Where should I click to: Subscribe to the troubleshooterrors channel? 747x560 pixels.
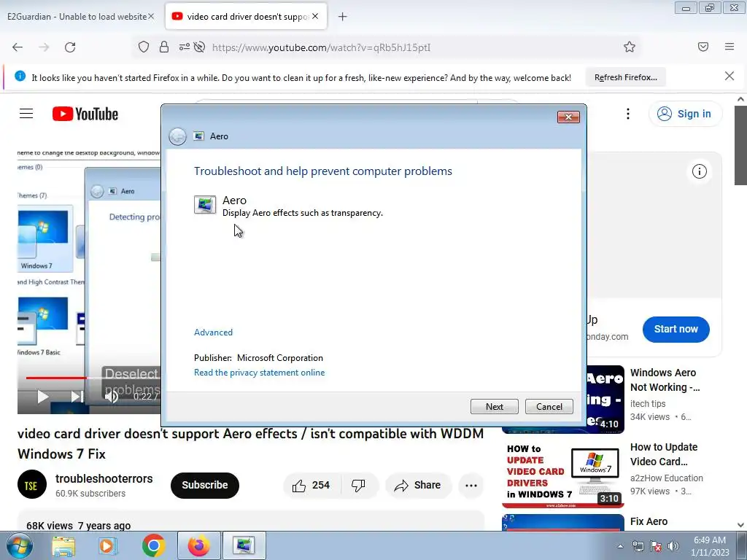(x=205, y=485)
